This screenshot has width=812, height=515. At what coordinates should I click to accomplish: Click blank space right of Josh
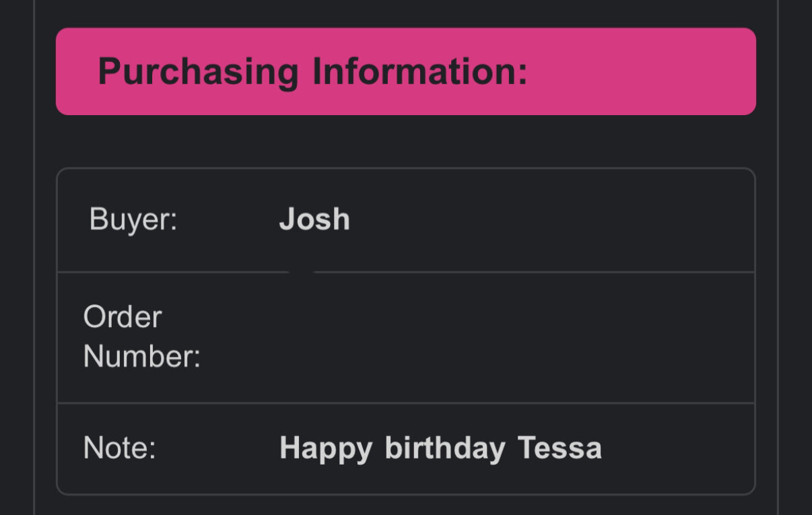[539, 219]
